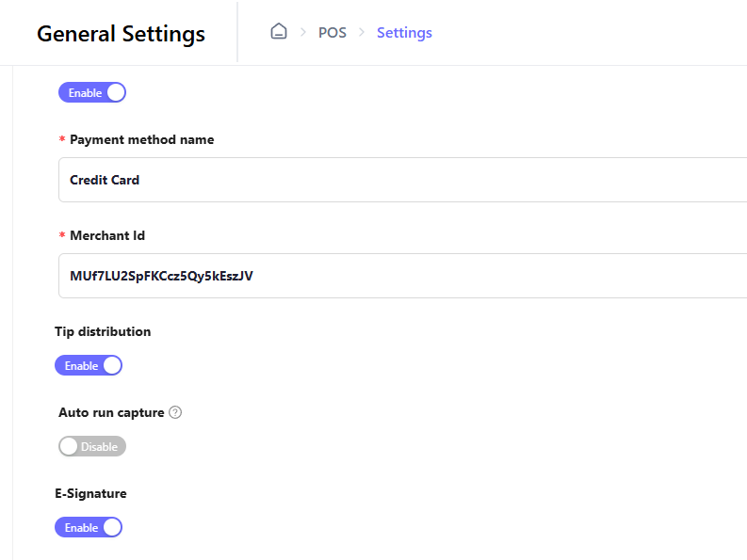Screen dimensions: 747x560
Task: Enable the Auto run capture switch
Action: [92, 447]
